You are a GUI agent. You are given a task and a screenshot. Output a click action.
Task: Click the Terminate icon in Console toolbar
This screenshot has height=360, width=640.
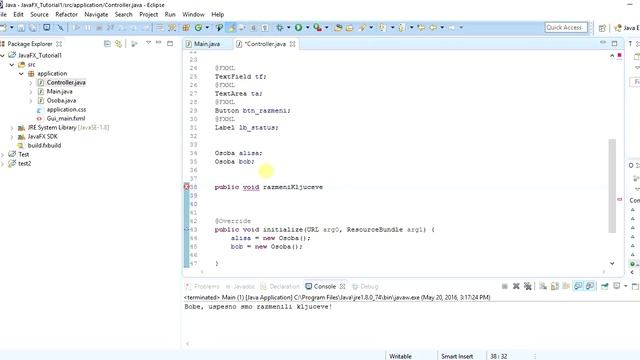tap(505, 287)
